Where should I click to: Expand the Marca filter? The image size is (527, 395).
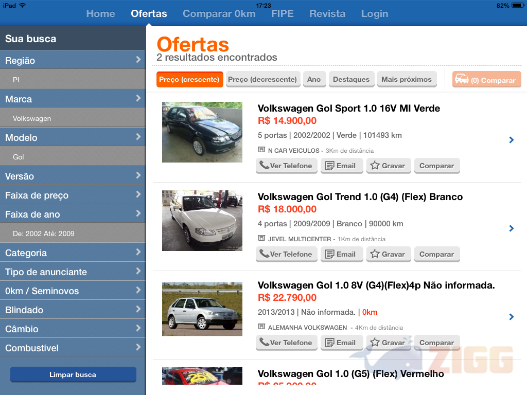(x=73, y=99)
